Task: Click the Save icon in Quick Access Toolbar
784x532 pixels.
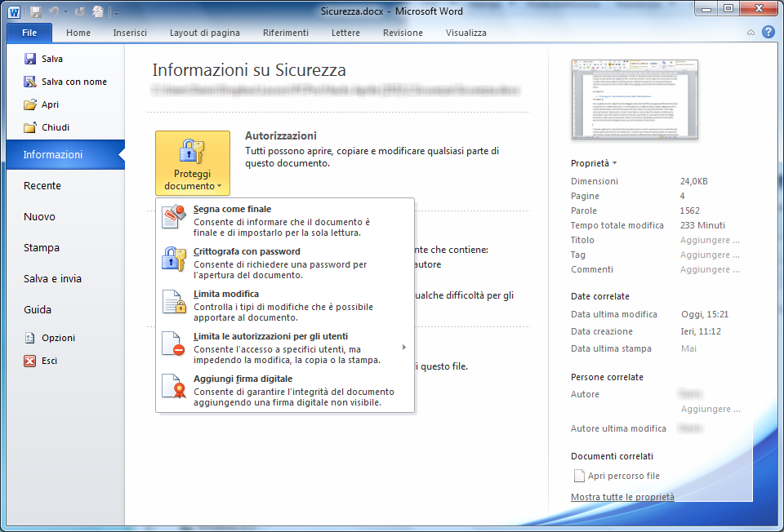Action: click(x=35, y=11)
